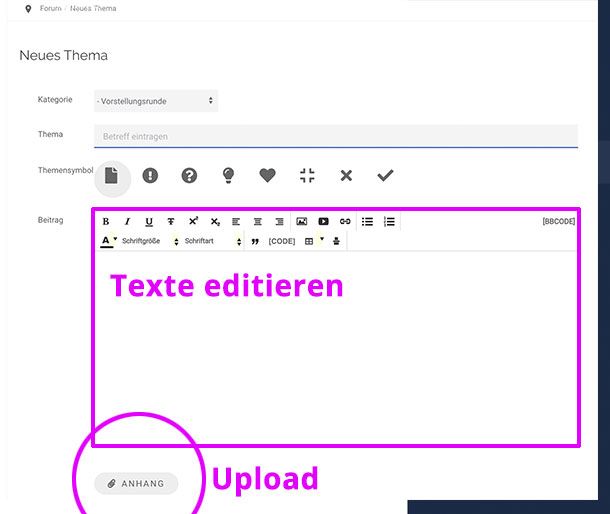The height and width of the screenshot is (514, 610).
Task: Click the Thema subject input field
Action: tap(335, 136)
